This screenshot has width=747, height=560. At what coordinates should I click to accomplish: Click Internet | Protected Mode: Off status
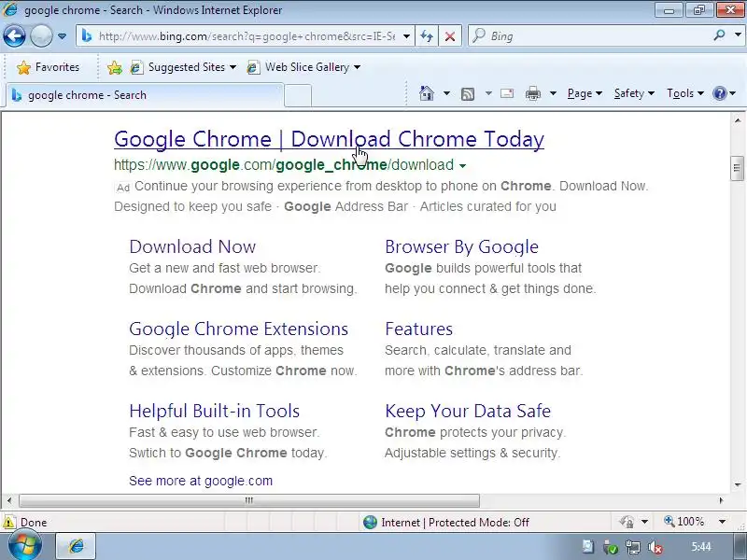(x=445, y=523)
